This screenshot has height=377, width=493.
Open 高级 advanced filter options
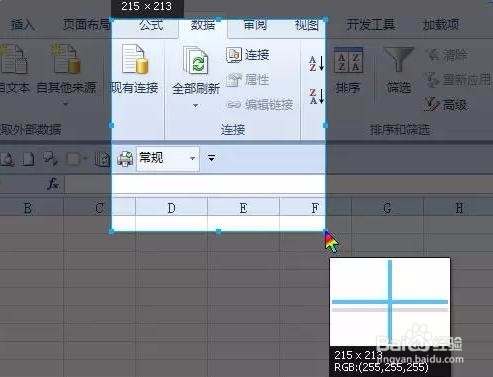(x=446, y=105)
